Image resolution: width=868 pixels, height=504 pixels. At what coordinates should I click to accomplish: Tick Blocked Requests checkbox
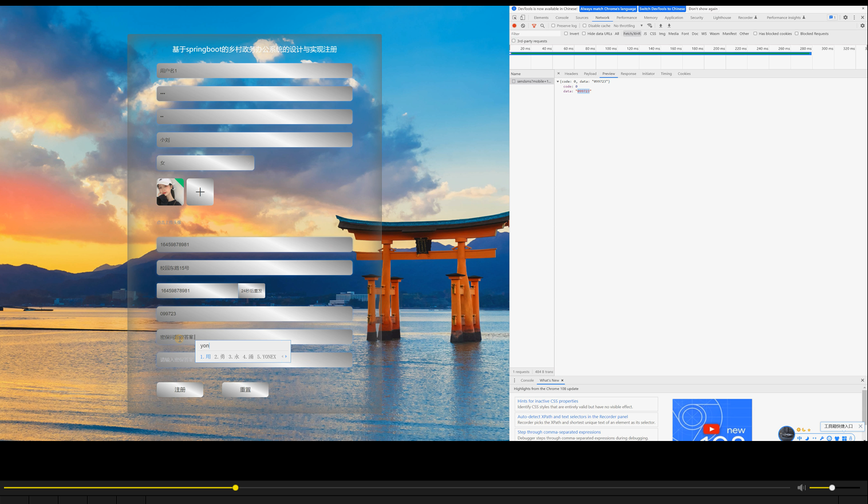(x=796, y=33)
